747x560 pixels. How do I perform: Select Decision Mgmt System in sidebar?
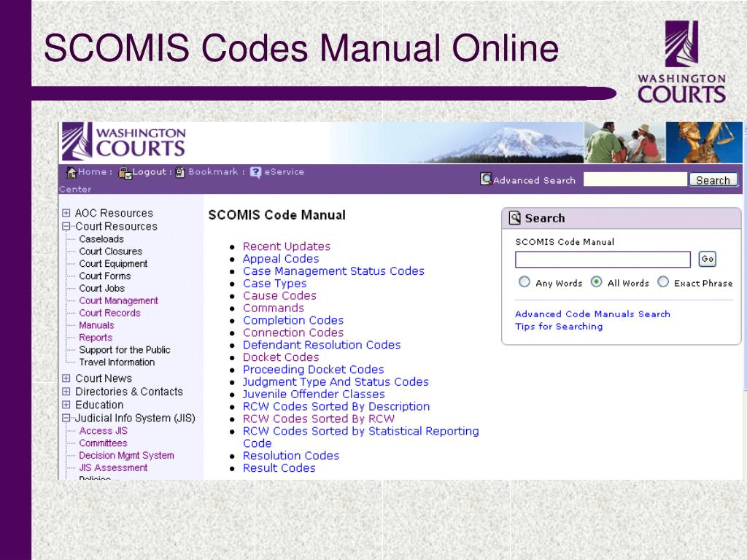126,456
